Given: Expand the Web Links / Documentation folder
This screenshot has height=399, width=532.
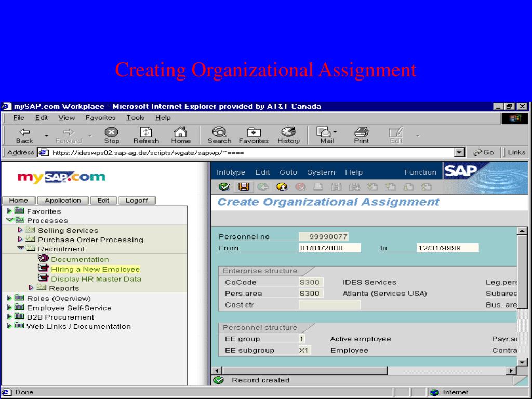Looking at the screenshot, I should pos(9,326).
